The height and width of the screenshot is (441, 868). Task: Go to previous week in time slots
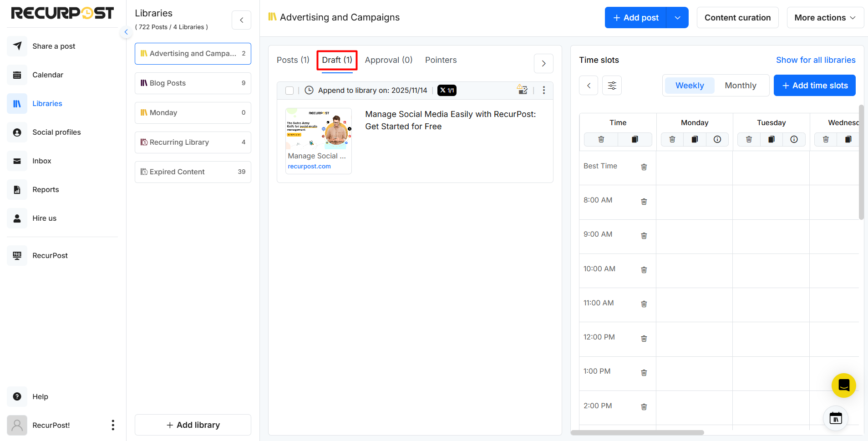point(589,86)
